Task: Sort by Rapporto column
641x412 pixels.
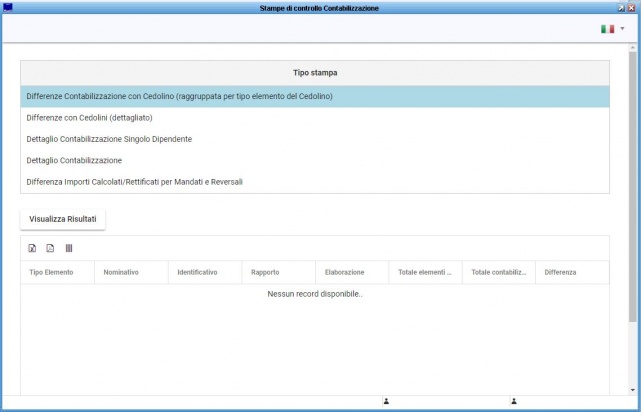Action: click(278, 272)
